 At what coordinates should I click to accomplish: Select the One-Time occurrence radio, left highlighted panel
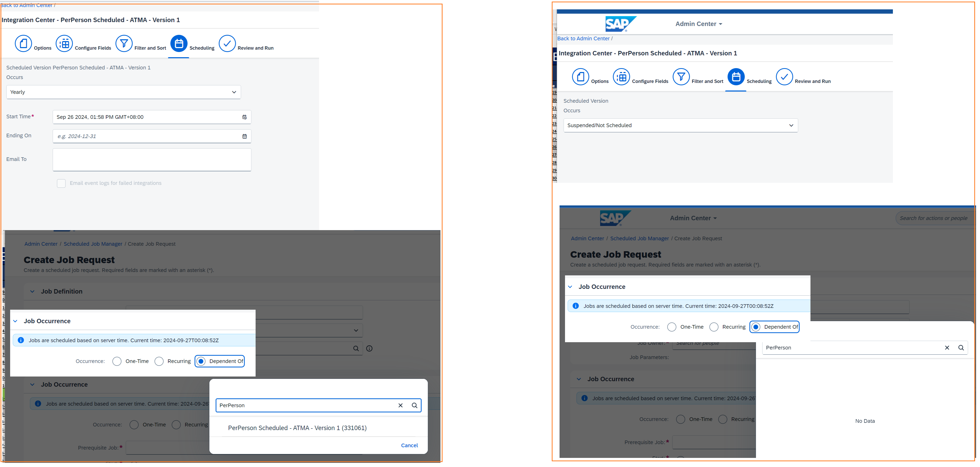[x=117, y=361]
